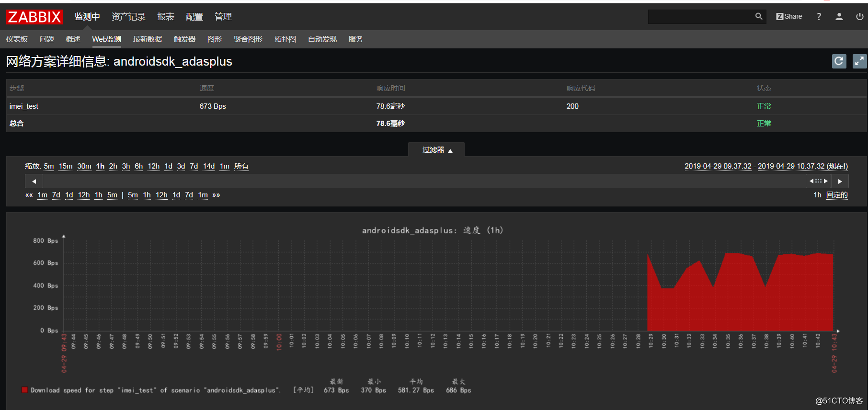Set zoom to 5m
Image resolution: width=868 pixels, height=410 pixels.
tap(49, 166)
